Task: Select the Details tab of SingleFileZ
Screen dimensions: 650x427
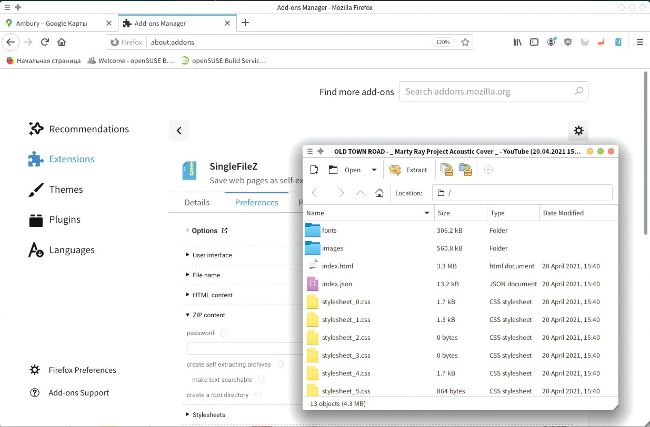Action: pos(197,202)
